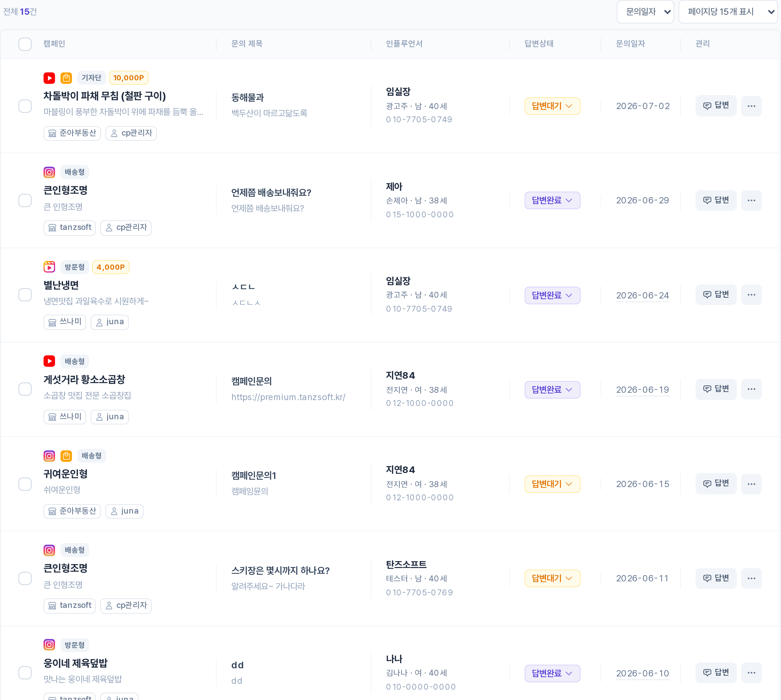781x700 pixels.
Task: Check the 귀여운인형 row checkbox
Action: pyautogui.click(x=25, y=484)
